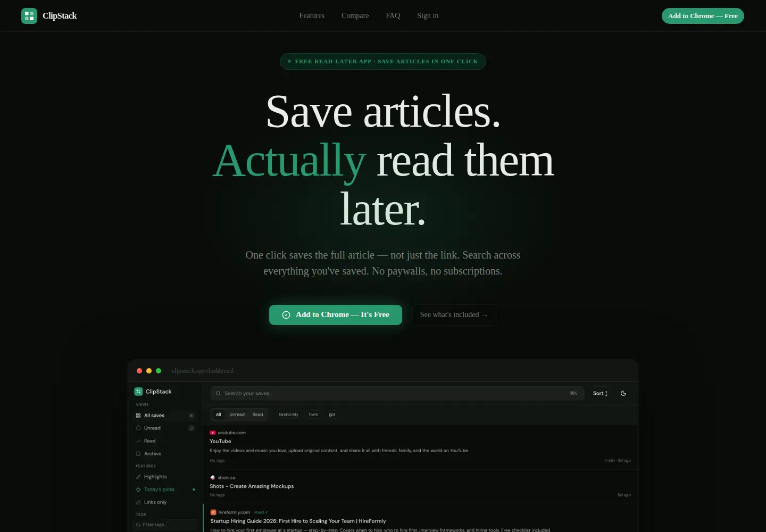Click the All saves grid icon

point(138,415)
